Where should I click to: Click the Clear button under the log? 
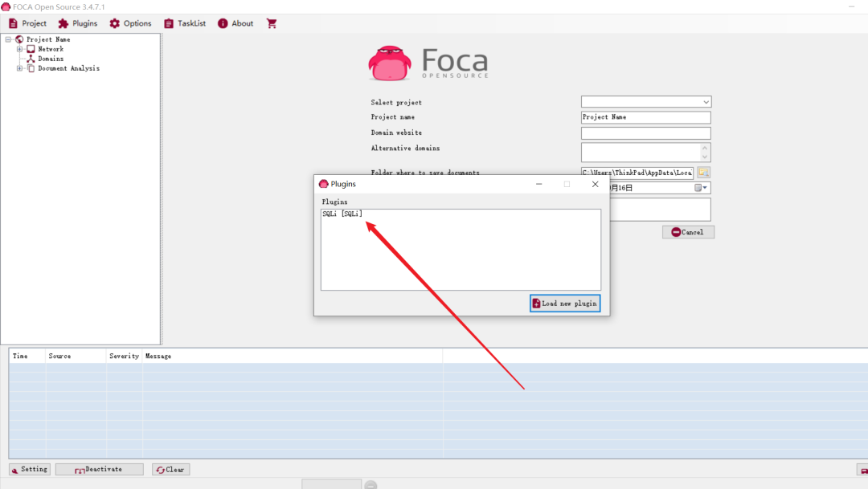pos(170,470)
